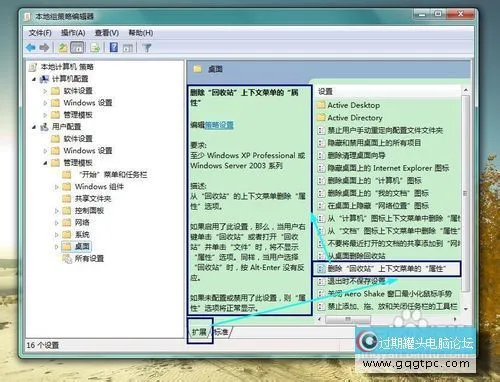The width and height of the screenshot is (500, 382).
Task: Click scroll-down arrow of settings list
Action: (466, 309)
